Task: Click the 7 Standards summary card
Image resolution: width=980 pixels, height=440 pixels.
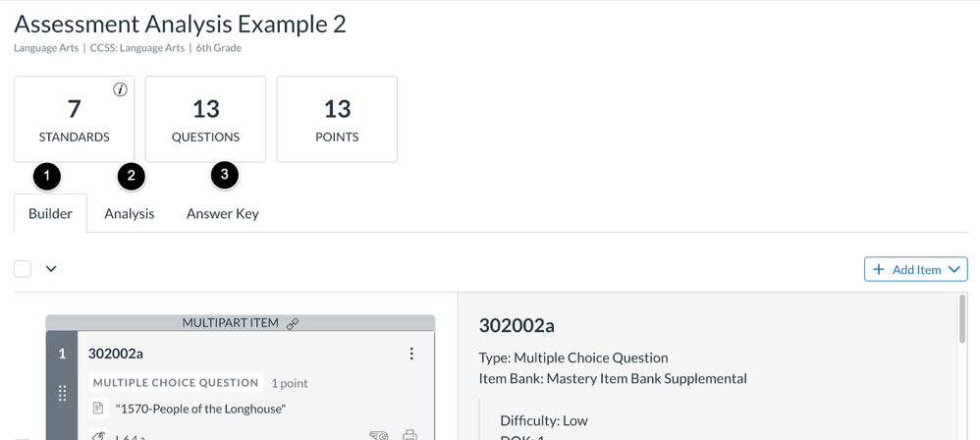Action: (x=75, y=119)
